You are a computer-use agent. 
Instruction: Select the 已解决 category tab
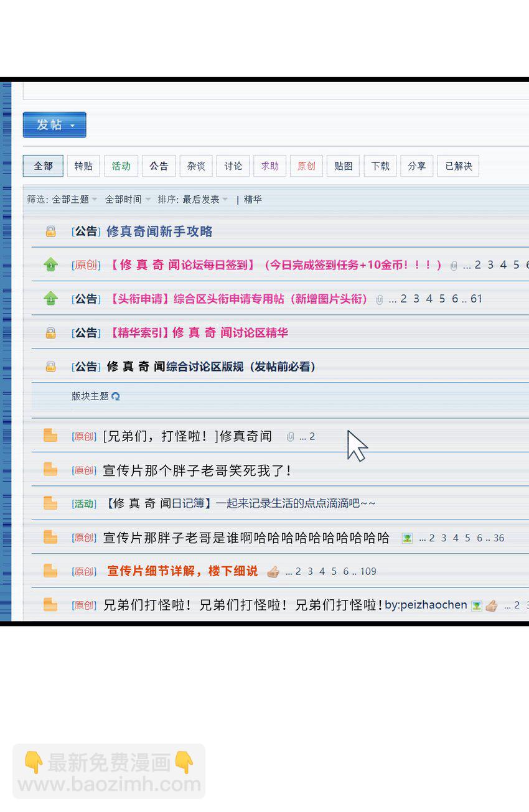(x=459, y=166)
